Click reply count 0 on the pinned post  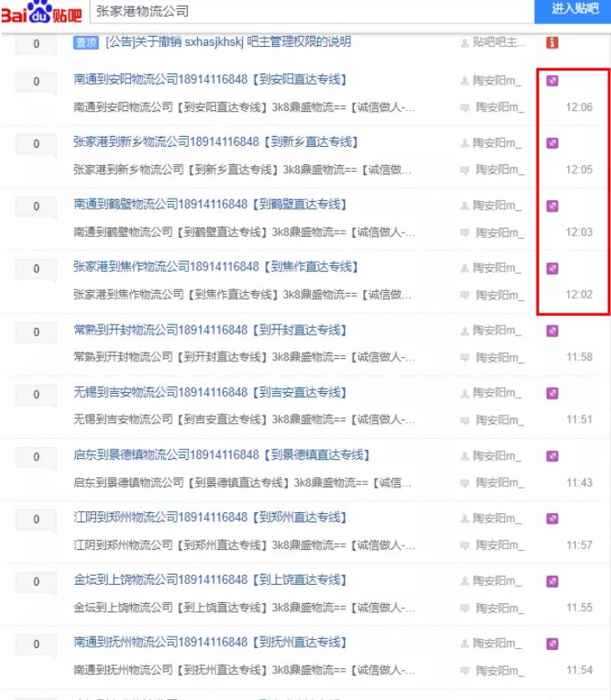click(x=36, y=44)
